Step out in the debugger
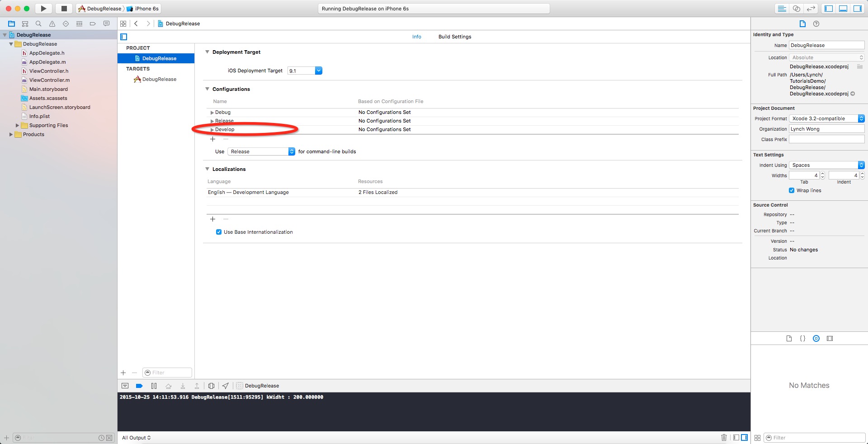This screenshot has height=444, width=868. [197, 386]
